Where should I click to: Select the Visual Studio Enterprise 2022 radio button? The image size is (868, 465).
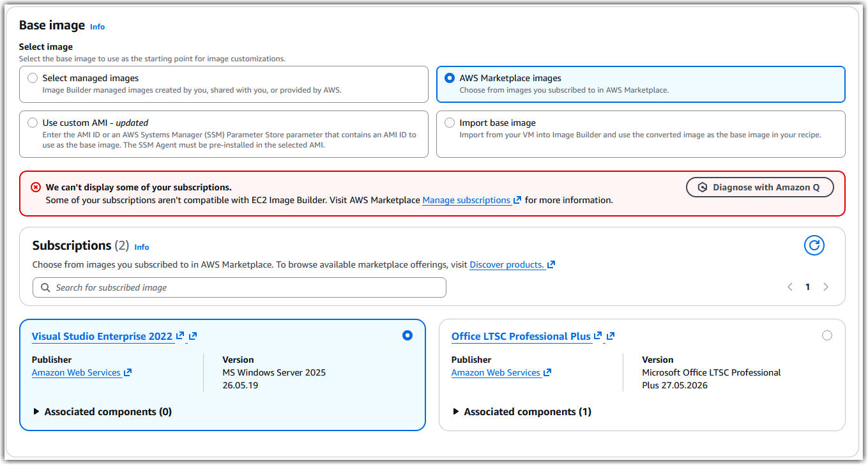(x=407, y=335)
